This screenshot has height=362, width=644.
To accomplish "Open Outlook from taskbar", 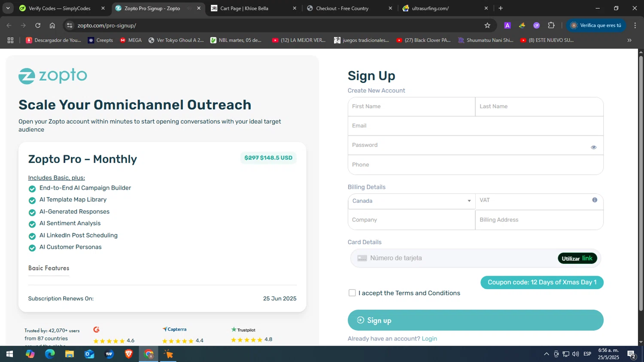I will coord(89,354).
